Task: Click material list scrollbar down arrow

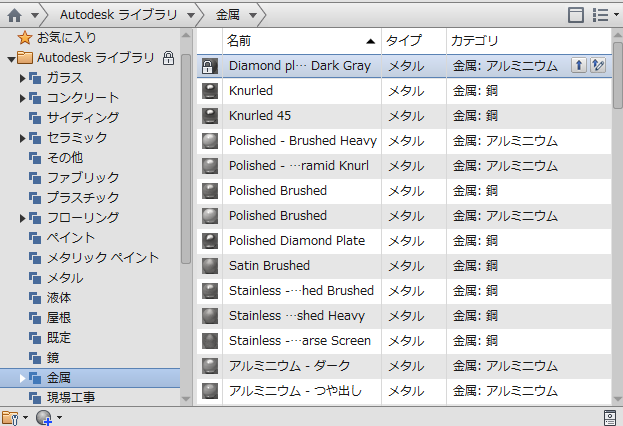Action: tap(617, 399)
